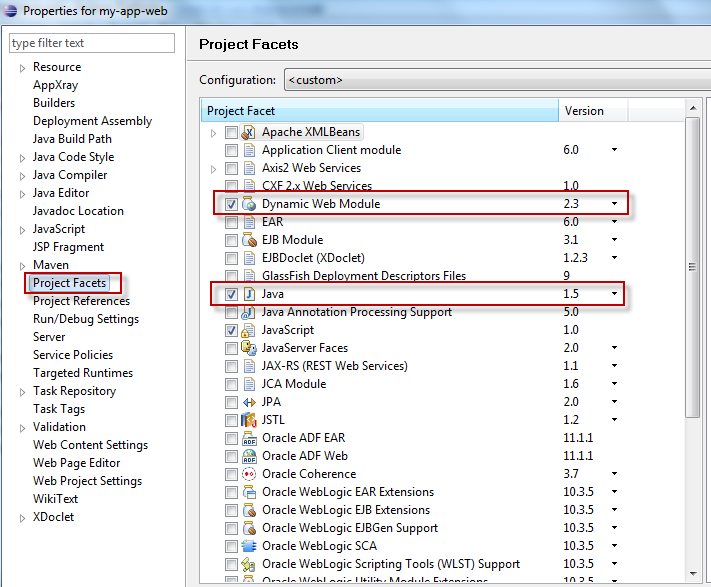The image size is (711, 587).
Task: Open EJB Module version dropdown arrow
Action: click(x=614, y=240)
